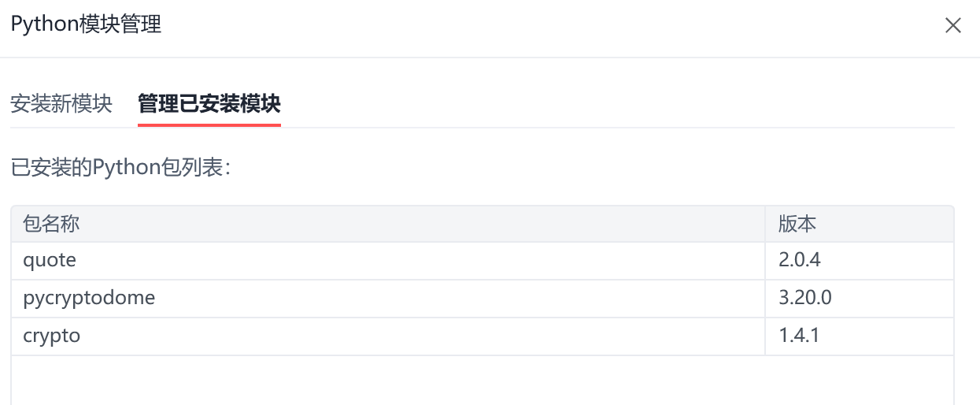The image size is (980, 405).
Task: Select the crypto package name cell
Action: point(388,336)
